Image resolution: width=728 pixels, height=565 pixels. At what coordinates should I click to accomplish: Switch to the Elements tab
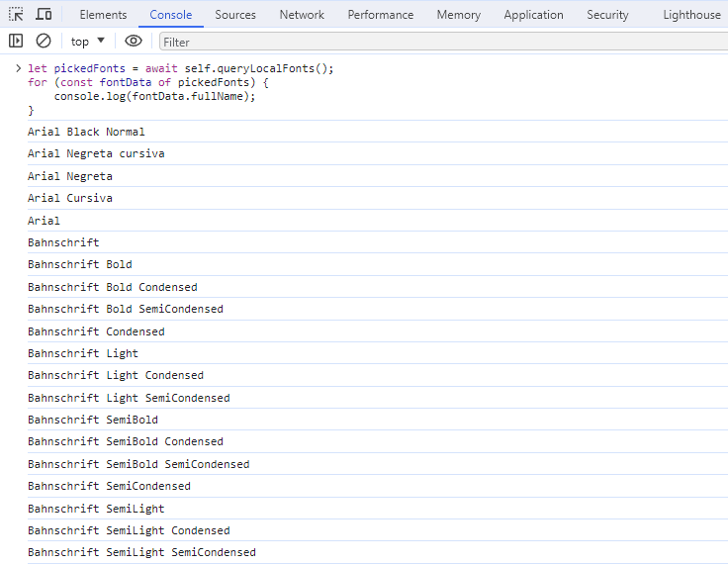103,15
